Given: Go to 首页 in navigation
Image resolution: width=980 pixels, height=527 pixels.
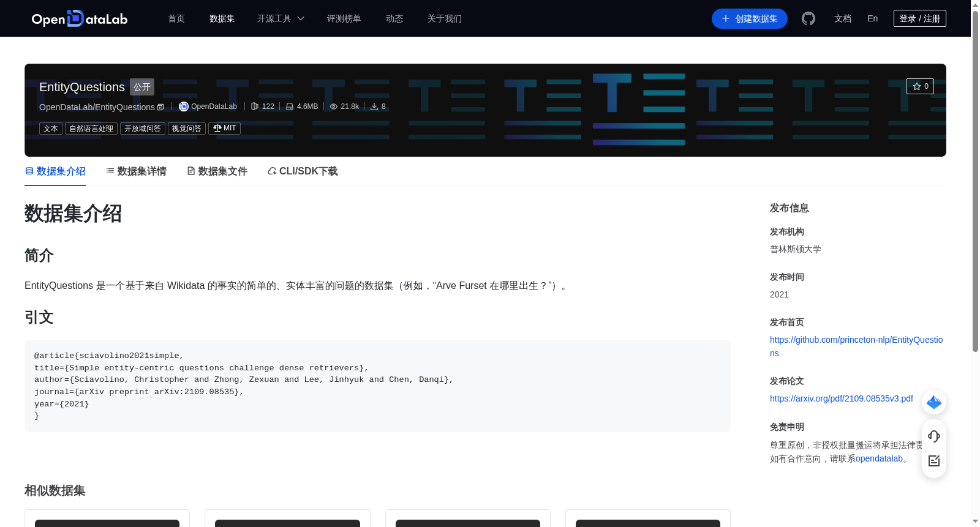Looking at the screenshot, I should click(x=176, y=18).
